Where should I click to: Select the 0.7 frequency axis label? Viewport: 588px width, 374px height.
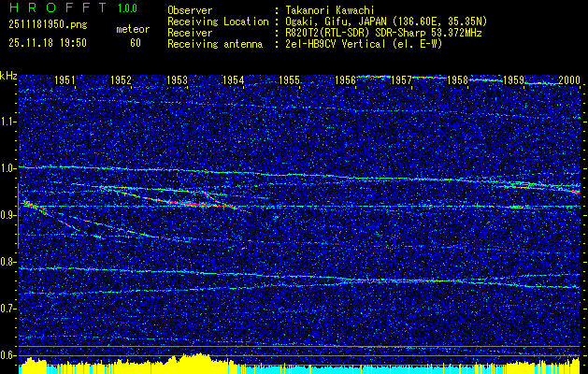(x=8, y=308)
